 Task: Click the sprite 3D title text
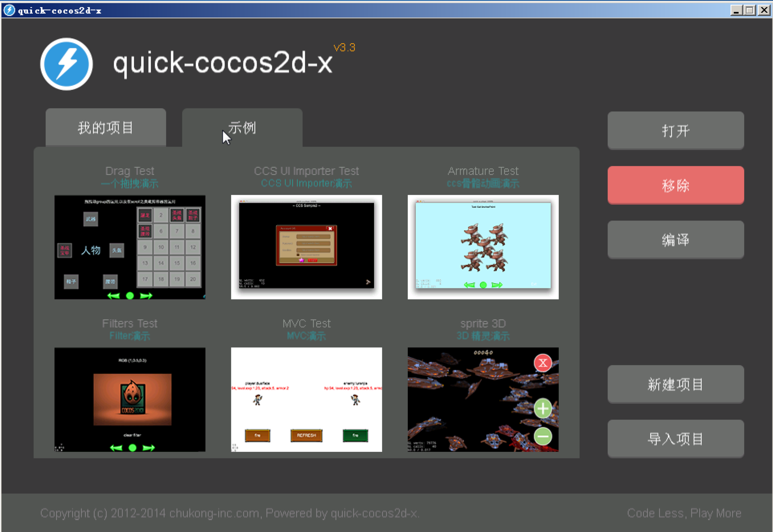pyautogui.click(x=483, y=323)
